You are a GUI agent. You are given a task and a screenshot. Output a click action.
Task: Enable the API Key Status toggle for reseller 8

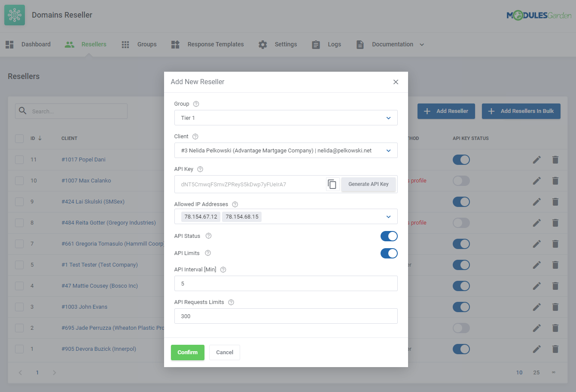point(461,222)
